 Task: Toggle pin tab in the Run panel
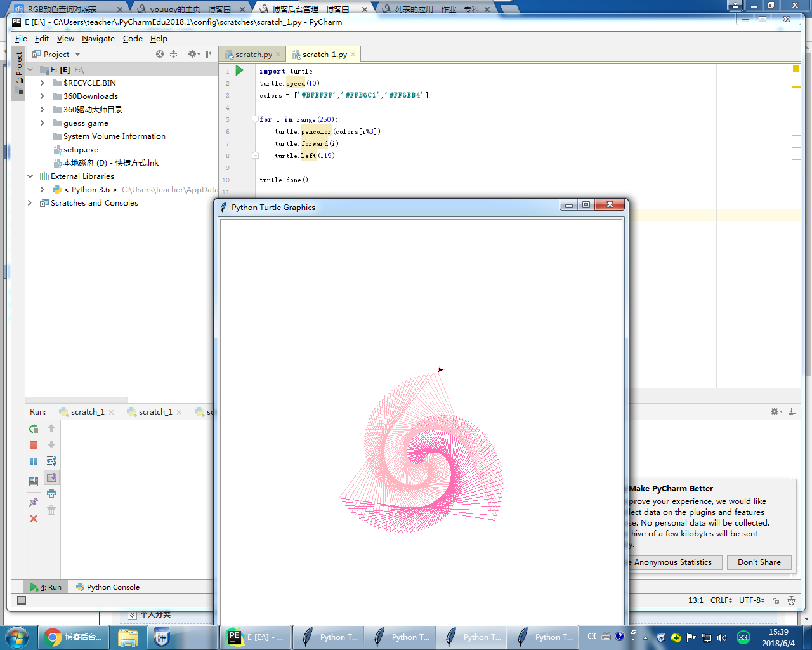(x=34, y=502)
